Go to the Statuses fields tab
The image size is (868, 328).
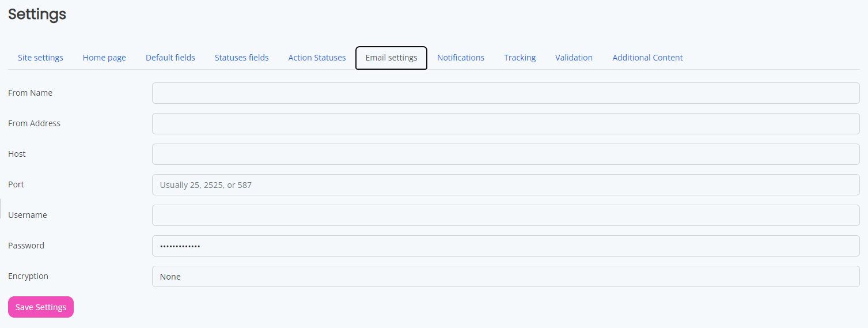pos(242,58)
